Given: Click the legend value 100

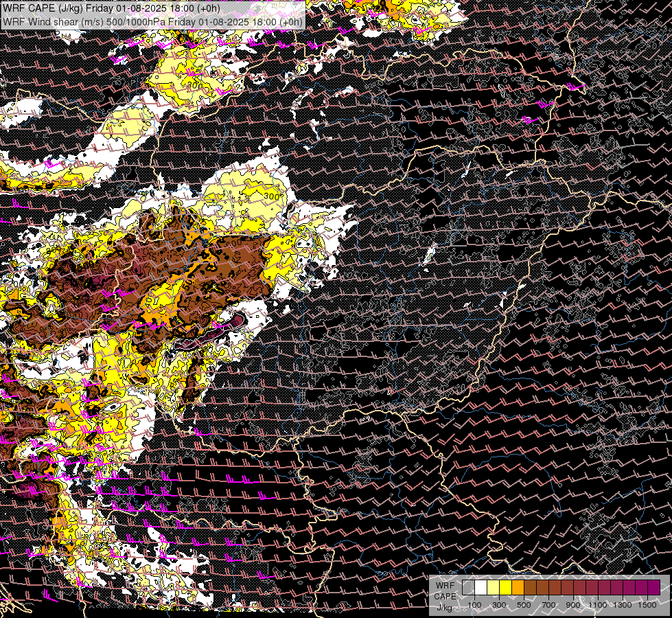Looking at the screenshot, I should click(x=474, y=605).
